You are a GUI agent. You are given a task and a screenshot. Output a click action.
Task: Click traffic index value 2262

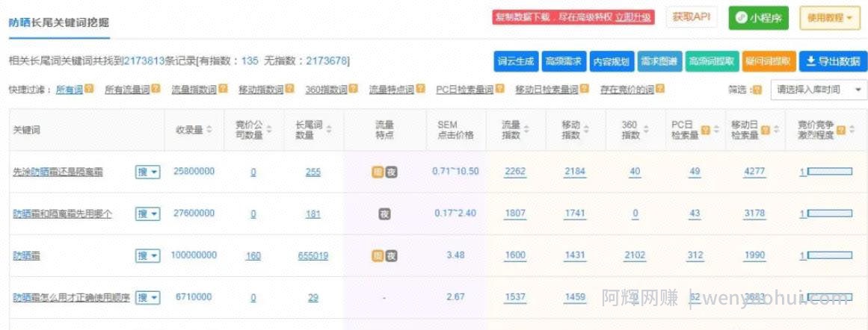[x=515, y=172]
